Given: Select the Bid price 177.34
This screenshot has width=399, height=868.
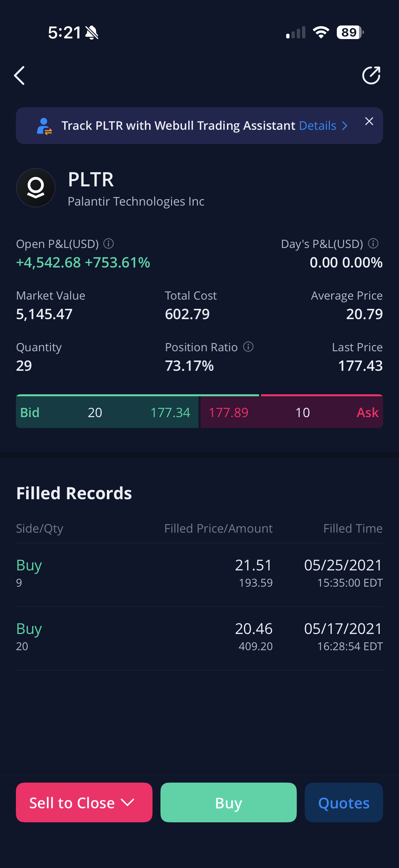Looking at the screenshot, I should tap(170, 412).
